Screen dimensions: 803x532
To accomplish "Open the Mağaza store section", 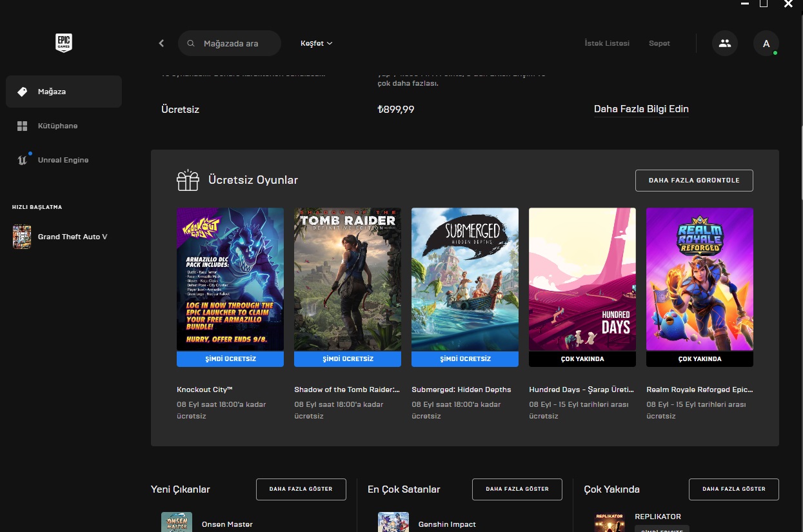I will (64, 92).
